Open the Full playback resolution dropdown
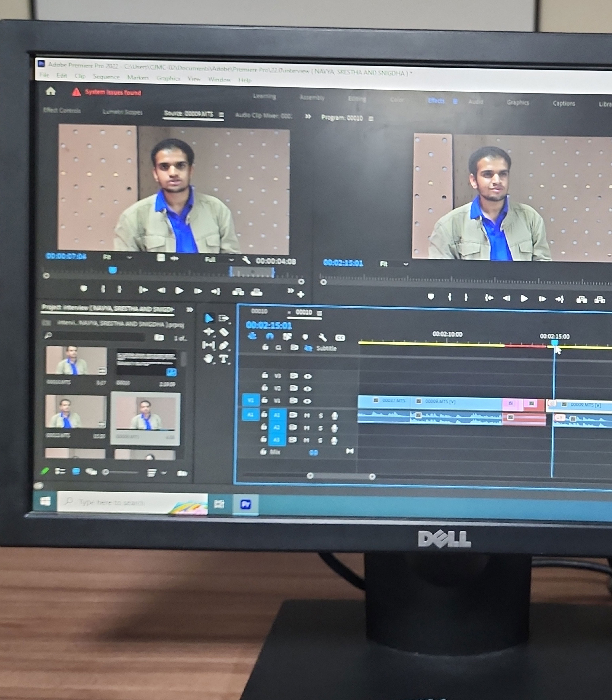This screenshot has height=700, width=612. pos(219,260)
